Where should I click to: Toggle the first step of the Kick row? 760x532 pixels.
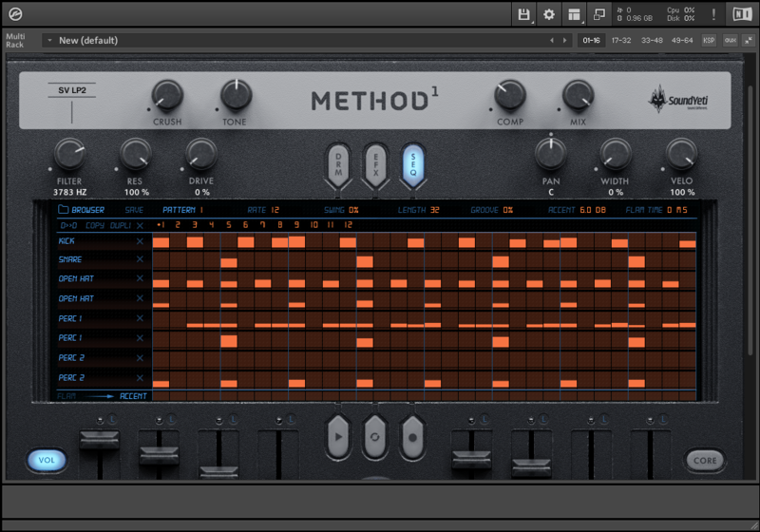[161, 243]
